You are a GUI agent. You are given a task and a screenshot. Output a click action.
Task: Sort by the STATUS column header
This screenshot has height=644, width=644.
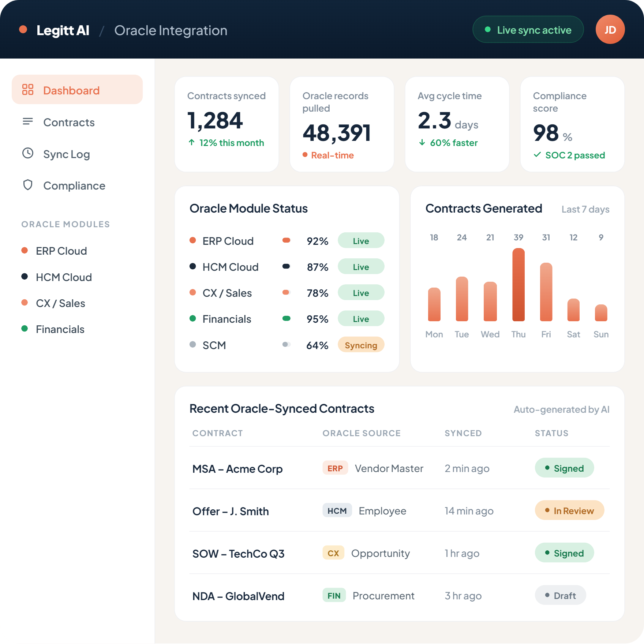click(552, 433)
